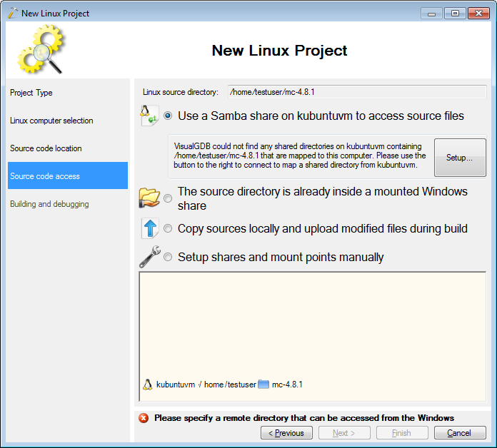Click the blue folder icon before mc-4.8.1
The image size is (497, 448).
point(263,385)
